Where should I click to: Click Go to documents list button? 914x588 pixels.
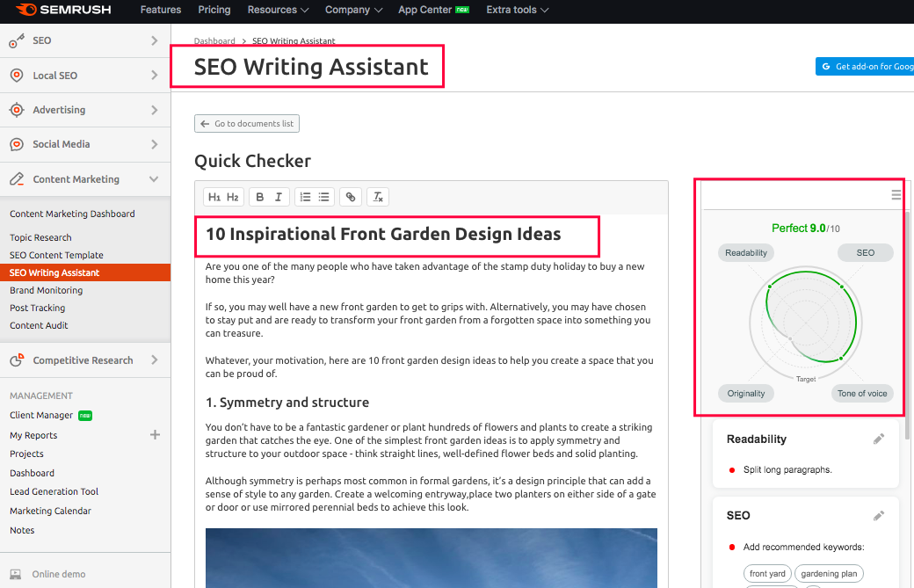tap(247, 124)
